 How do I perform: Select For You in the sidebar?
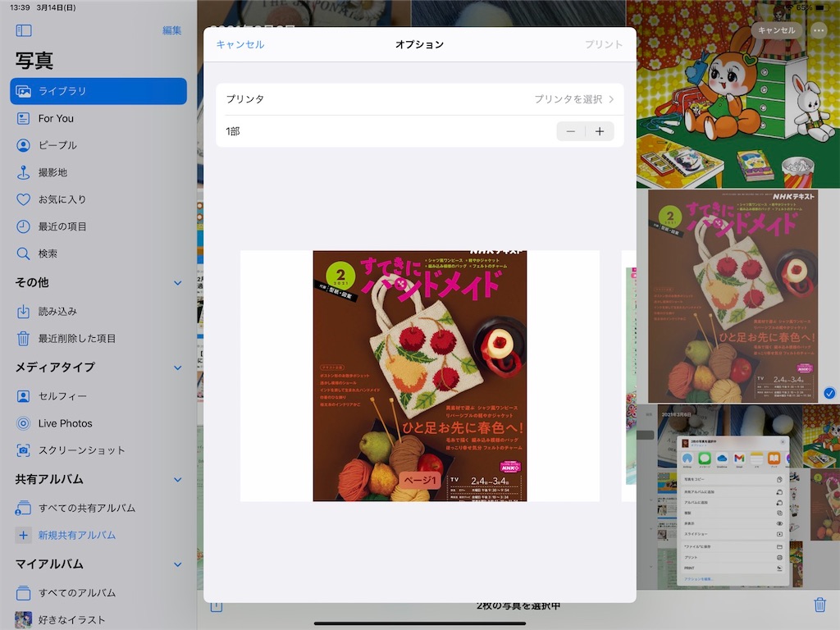point(98,118)
